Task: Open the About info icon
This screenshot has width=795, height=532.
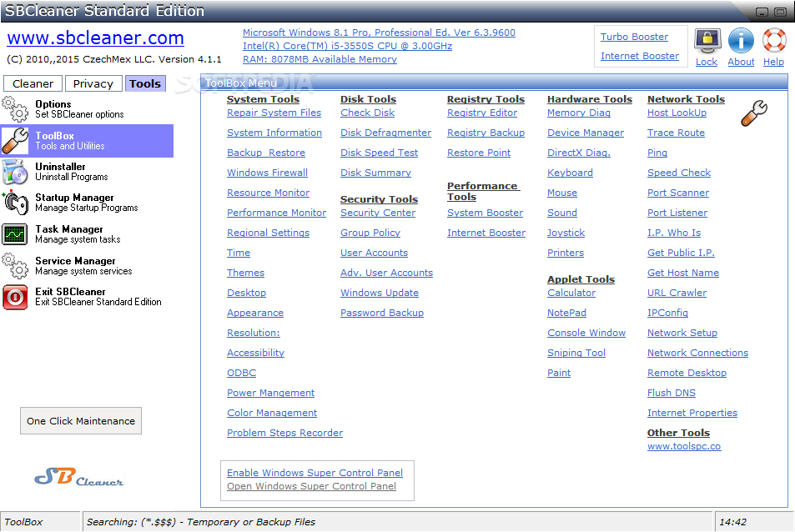Action: point(741,41)
